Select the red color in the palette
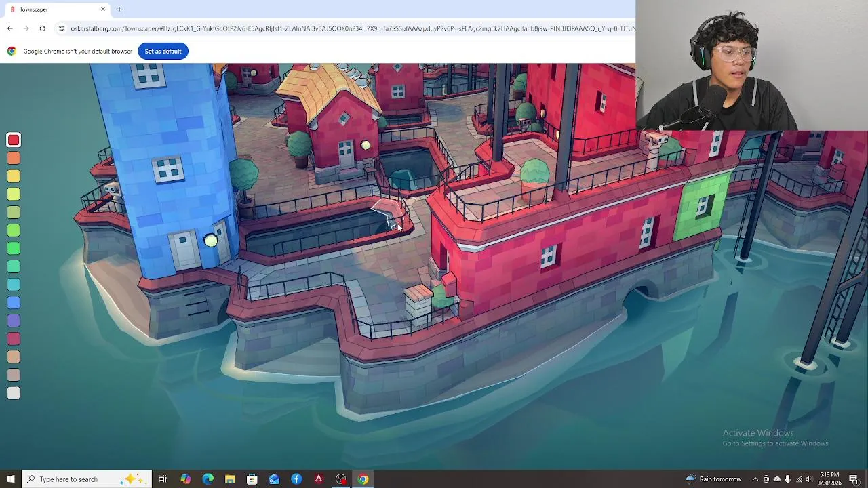 click(x=14, y=140)
